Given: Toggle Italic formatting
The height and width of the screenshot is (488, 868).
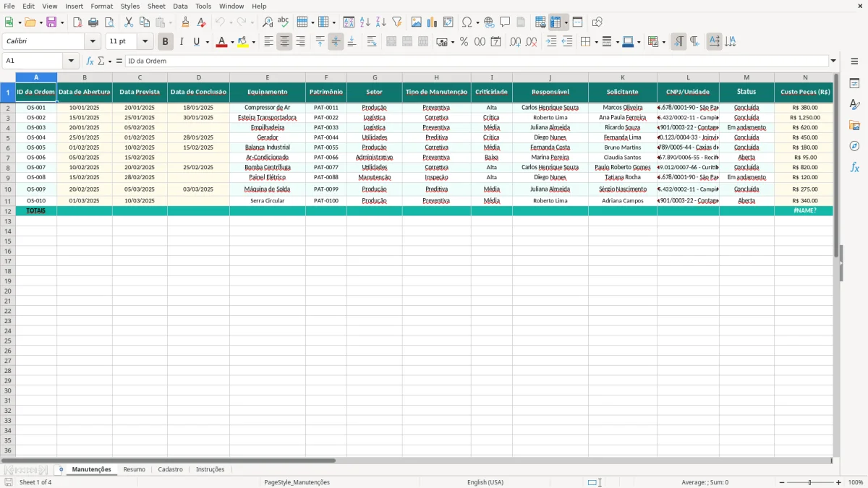Looking at the screenshot, I should pyautogui.click(x=181, y=42).
